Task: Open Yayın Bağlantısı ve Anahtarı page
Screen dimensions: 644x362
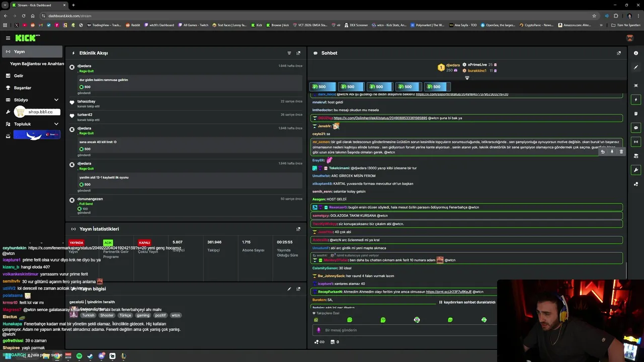Action: pyautogui.click(x=37, y=64)
